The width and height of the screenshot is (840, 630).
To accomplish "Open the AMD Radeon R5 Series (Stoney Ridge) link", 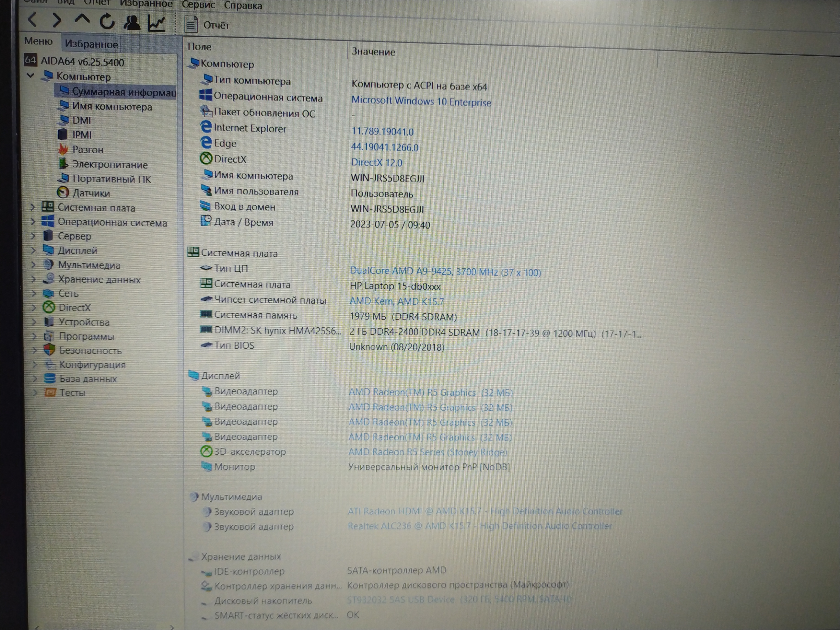I will [x=427, y=452].
